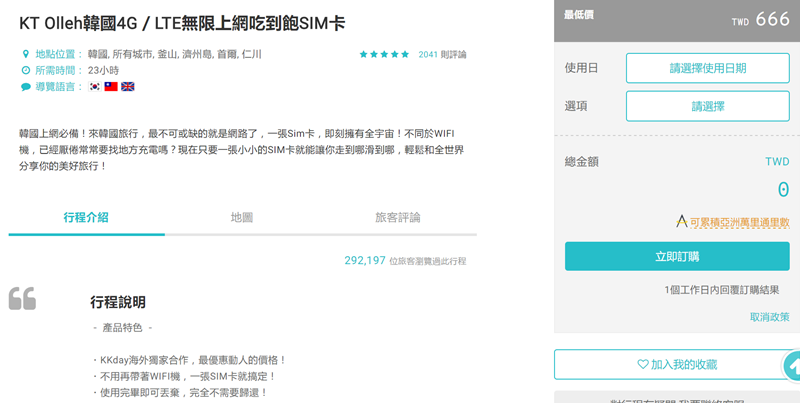The width and height of the screenshot is (800, 403).
Task: Open the 請選擇使用日期 date picker
Action: 707,68
